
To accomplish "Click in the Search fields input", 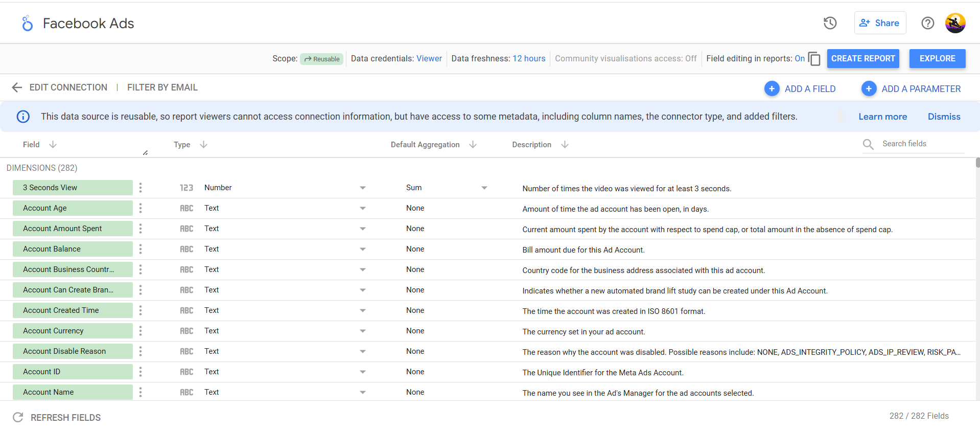I will click(923, 144).
